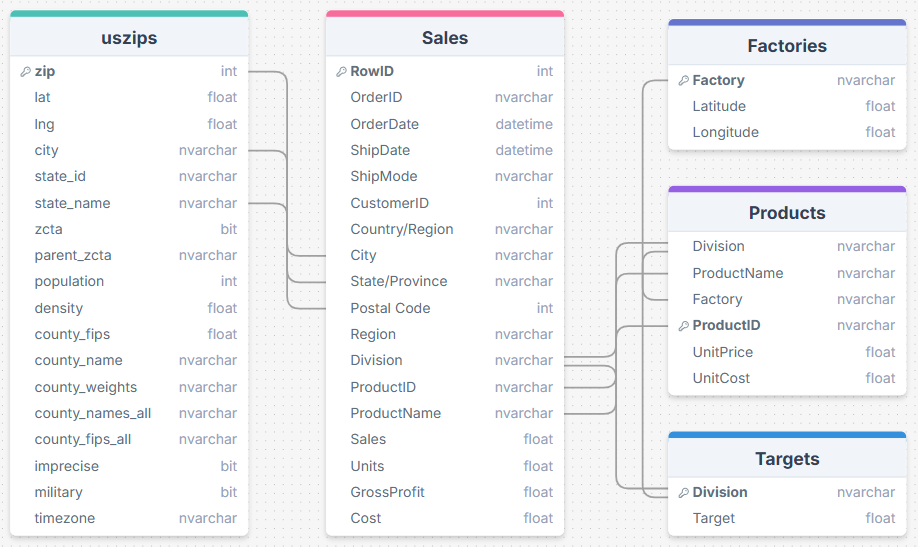Click the pink color bar above Sales

click(x=445, y=14)
